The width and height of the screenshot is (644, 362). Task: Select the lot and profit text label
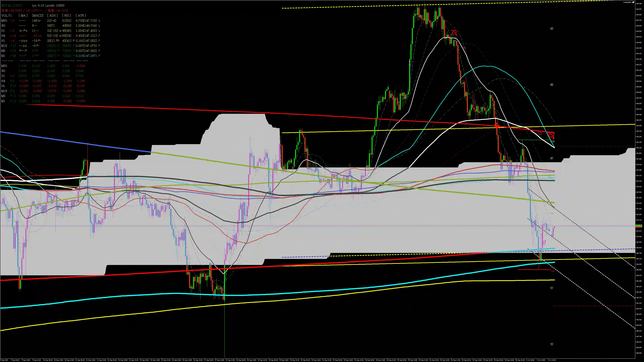pyautogui.click(x=48, y=6)
